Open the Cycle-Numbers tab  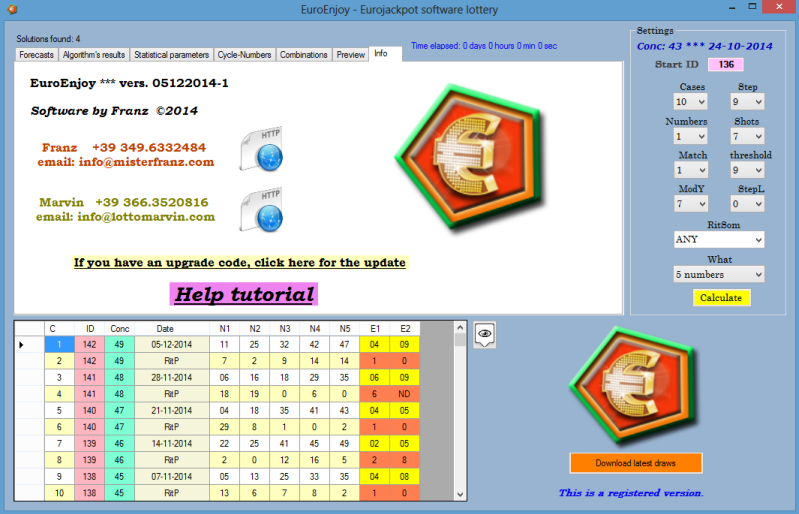pos(244,55)
